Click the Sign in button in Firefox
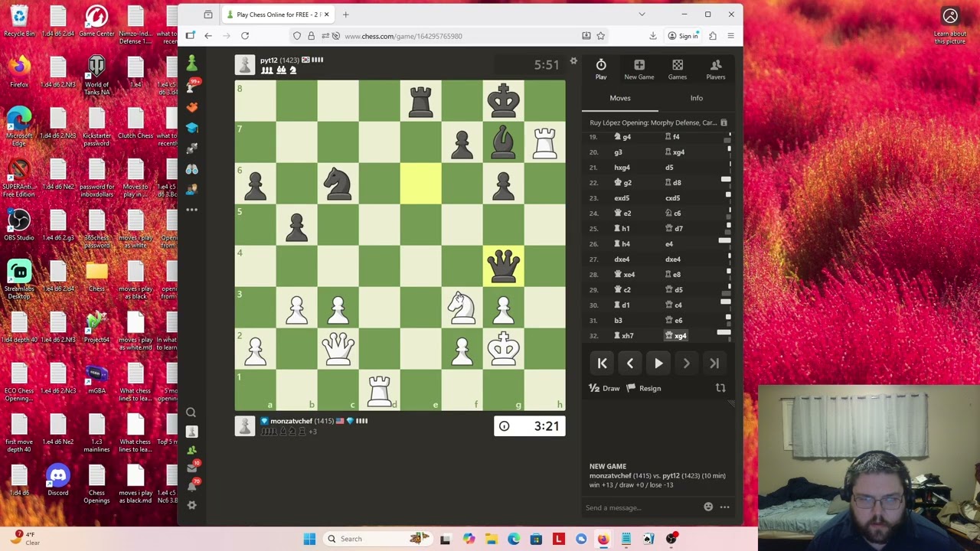Image resolution: width=980 pixels, height=551 pixels. tap(684, 36)
